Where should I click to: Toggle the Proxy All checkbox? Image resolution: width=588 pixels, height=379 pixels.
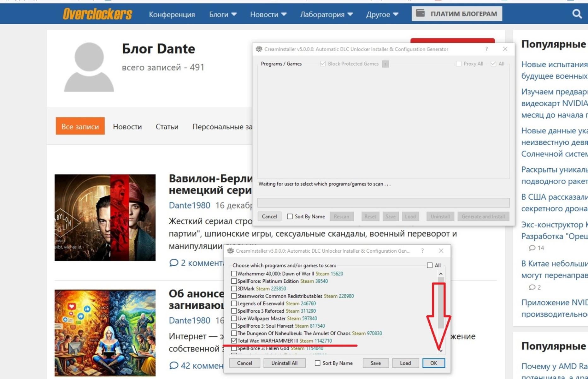(x=459, y=64)
